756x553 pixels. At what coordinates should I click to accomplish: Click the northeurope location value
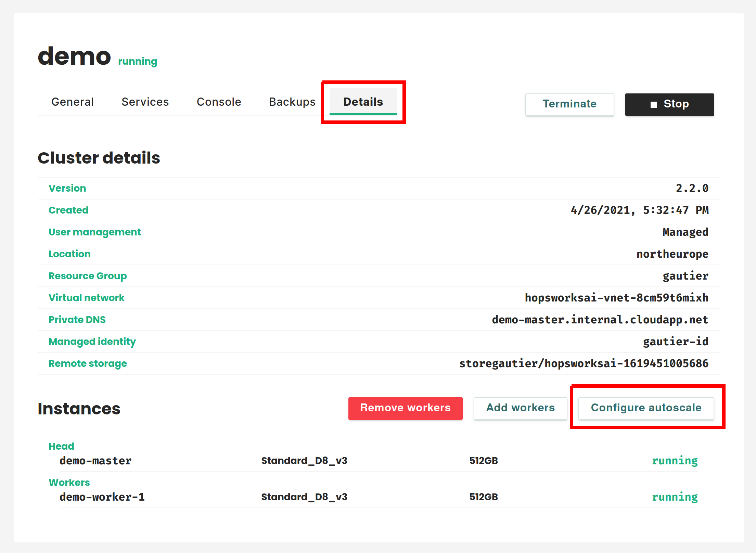tap(672, 254)
